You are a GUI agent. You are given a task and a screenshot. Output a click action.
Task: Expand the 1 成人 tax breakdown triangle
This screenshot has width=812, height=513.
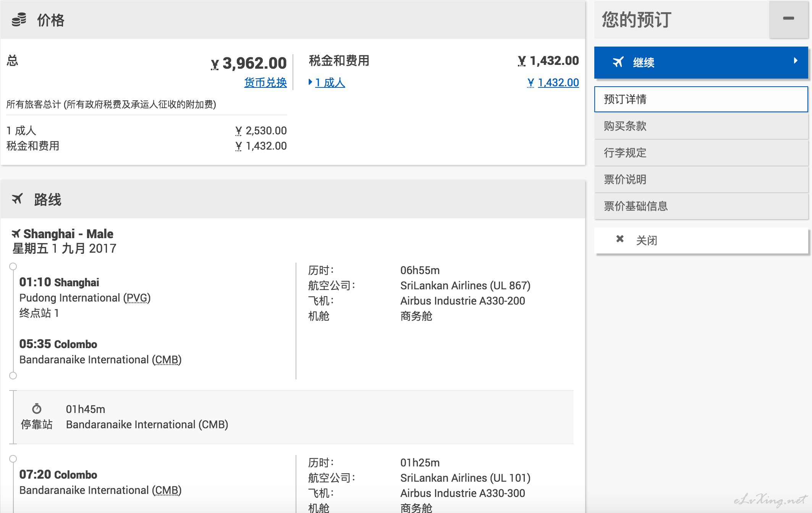coord(311,82)
